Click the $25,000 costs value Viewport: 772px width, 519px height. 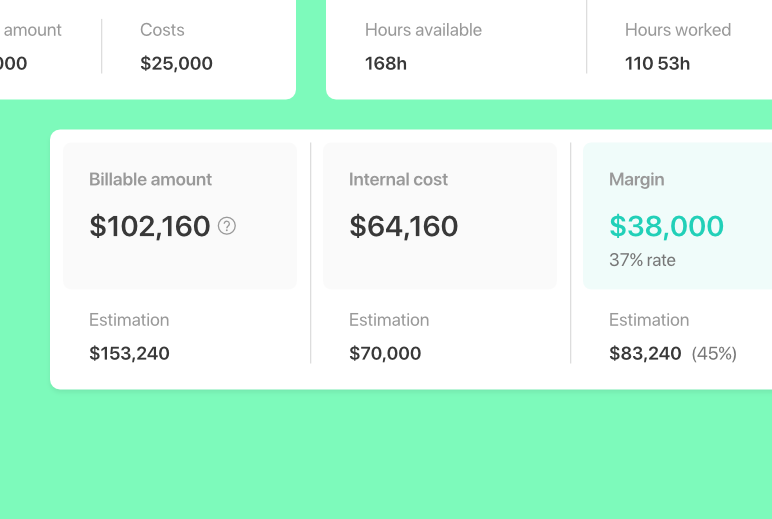point(176,63)
